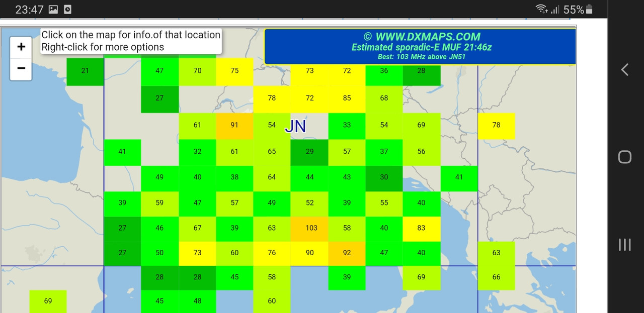This screenshot has width=644, height=313.
Task: Choose the dark green cell showing 29
Action: pyautogui.click(x=309, y=152)
